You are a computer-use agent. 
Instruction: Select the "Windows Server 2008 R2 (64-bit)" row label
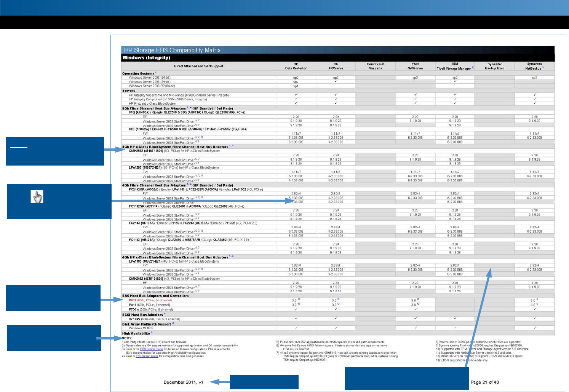coord(152,86)
